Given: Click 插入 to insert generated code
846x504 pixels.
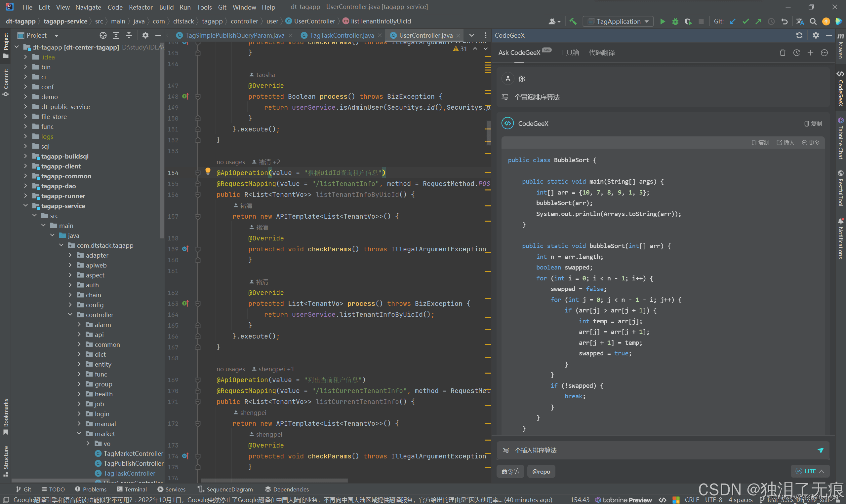Looking at the screenshot, I should click(x=786, y=143).
